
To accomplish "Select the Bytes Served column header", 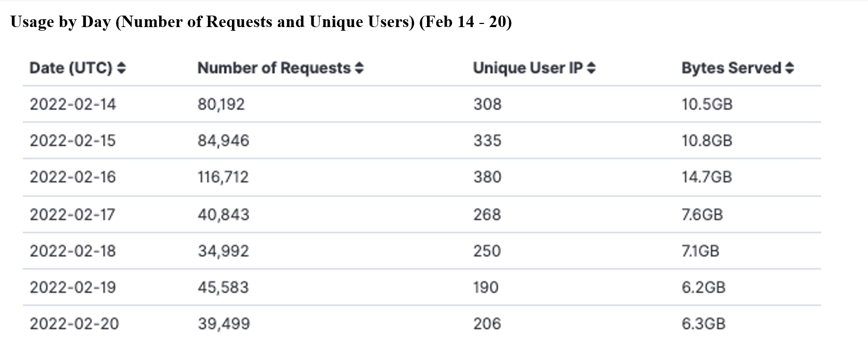I will pos(731,68).
